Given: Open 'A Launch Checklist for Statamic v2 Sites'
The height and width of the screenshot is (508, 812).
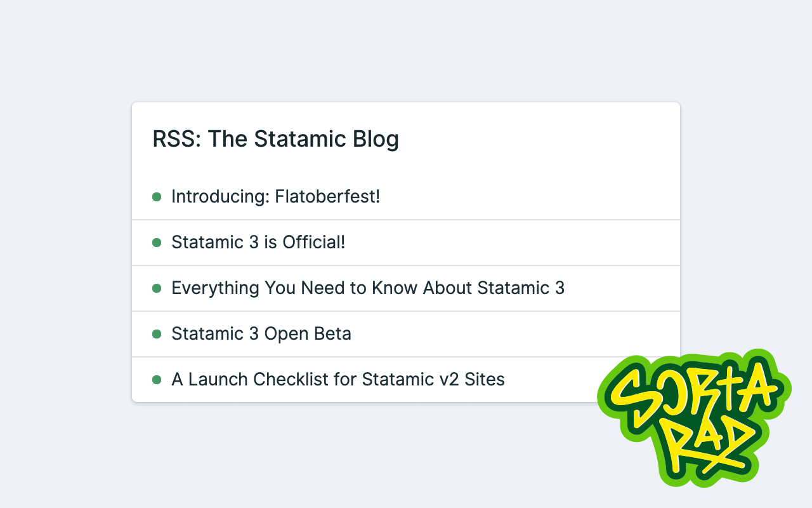Looking at the screenshot, I should 338,380.
